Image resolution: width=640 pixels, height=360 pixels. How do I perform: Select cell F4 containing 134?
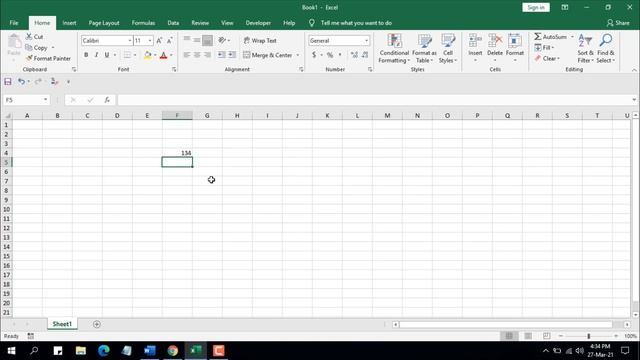coord(177,153)
